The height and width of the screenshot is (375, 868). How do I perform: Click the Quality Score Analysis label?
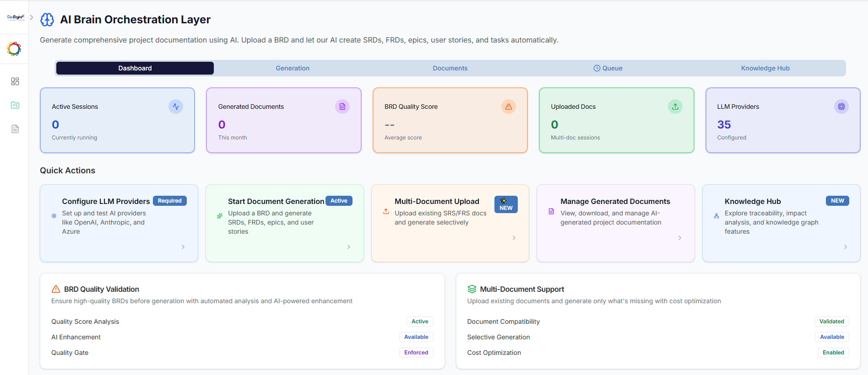(85, 321)
